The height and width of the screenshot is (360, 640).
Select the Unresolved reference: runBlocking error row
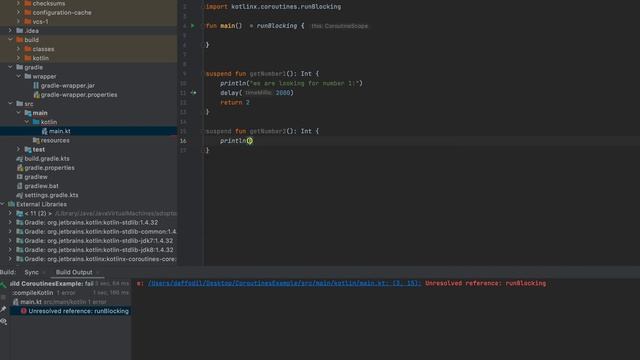pos(70,311)
